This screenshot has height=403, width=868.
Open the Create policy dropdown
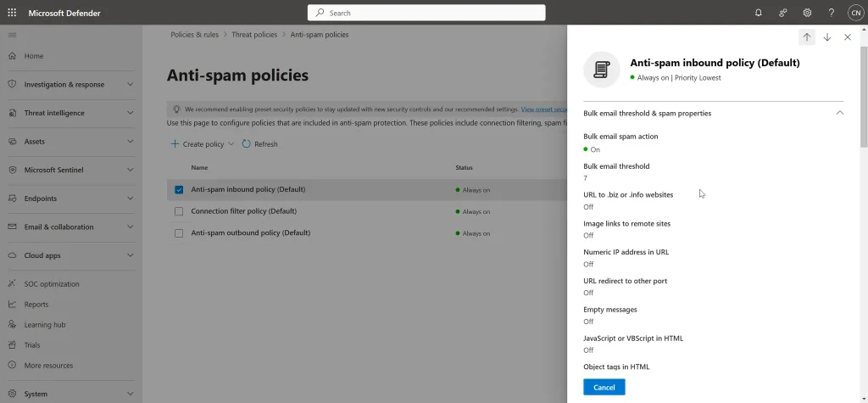pos(202,144)
